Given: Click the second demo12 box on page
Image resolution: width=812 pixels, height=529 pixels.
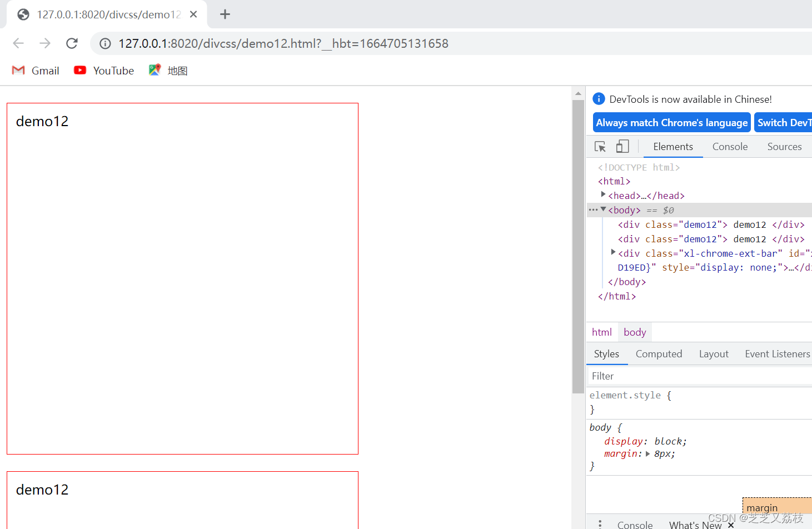Looking at the screenshot, I should 182,500.
